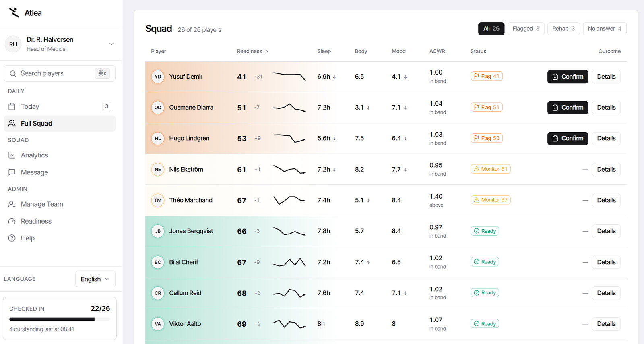Open the Analytics page
Image resolution: width=644 pixels, height=344 pixels.
tap(60, 155)
